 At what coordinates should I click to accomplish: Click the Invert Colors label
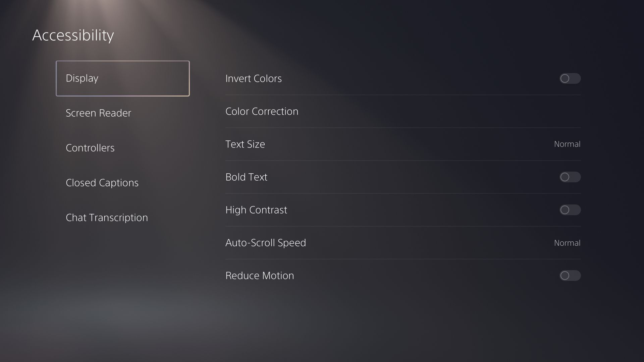coord(253,78)
